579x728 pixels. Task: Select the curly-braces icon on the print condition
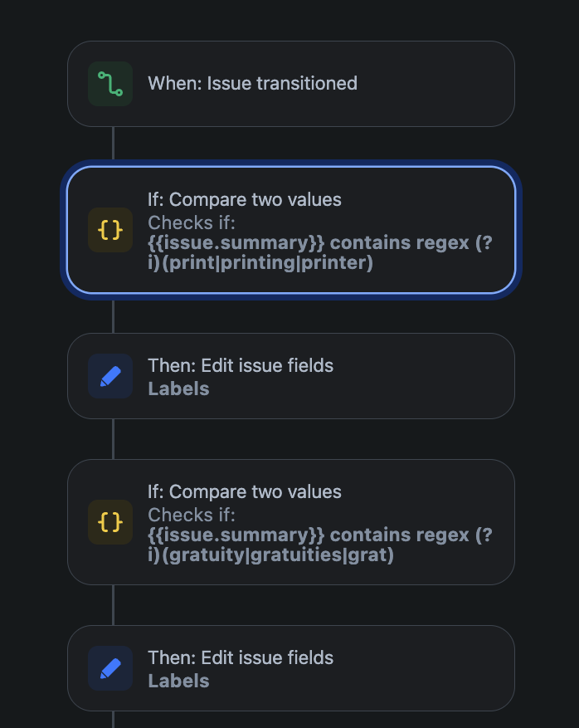(x=110, y=230)
